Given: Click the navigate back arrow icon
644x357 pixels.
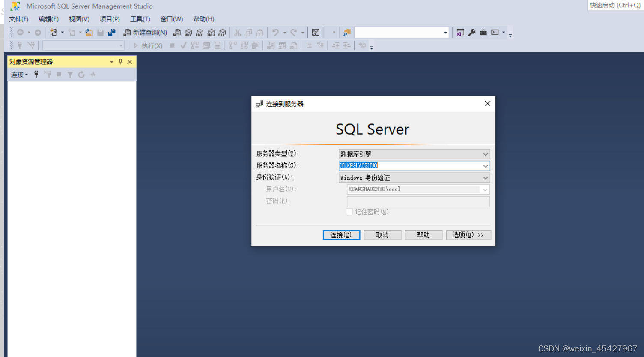Looking at the screenshot, I should pos(20,33).
